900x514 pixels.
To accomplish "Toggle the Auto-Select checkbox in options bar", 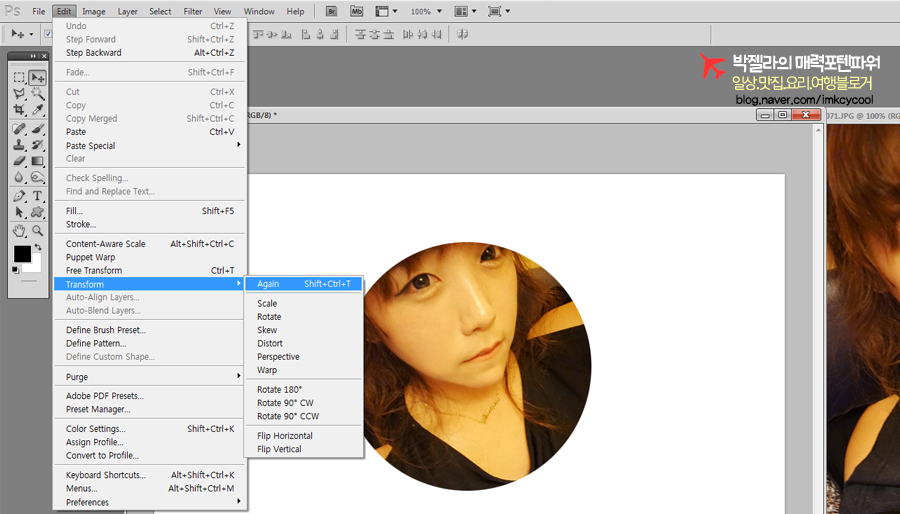I will pos(47,33).
